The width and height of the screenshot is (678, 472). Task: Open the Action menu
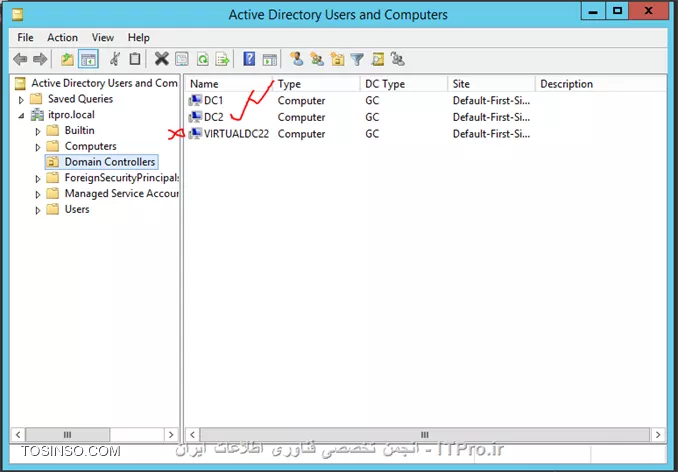pyautogui.click(x=63, y=38)
